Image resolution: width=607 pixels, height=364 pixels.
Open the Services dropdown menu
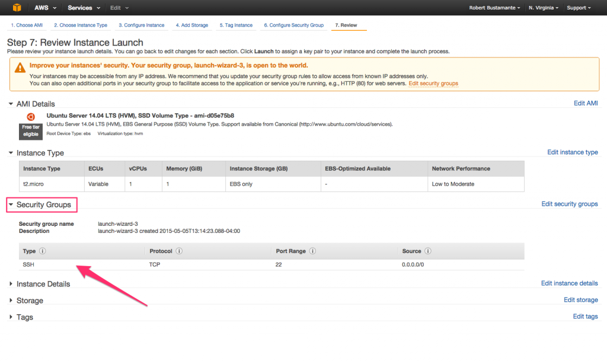(x=84, y=8)
